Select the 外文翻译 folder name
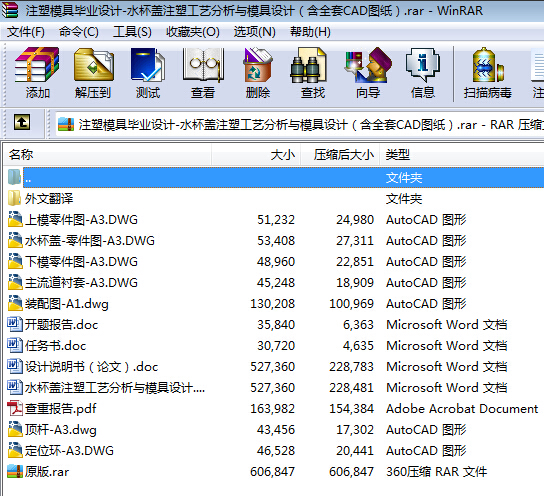This screenshot has width=544, height=496. (49, 199)
